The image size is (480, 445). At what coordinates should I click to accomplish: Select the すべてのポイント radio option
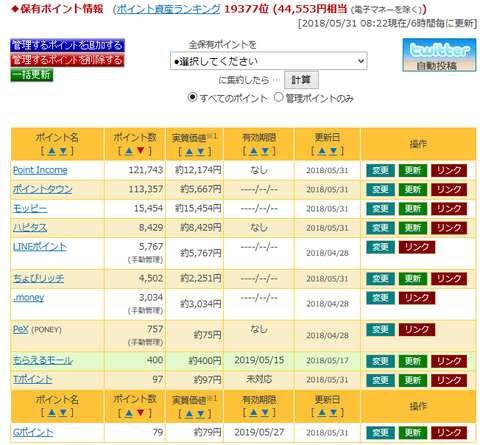point(192,97)
